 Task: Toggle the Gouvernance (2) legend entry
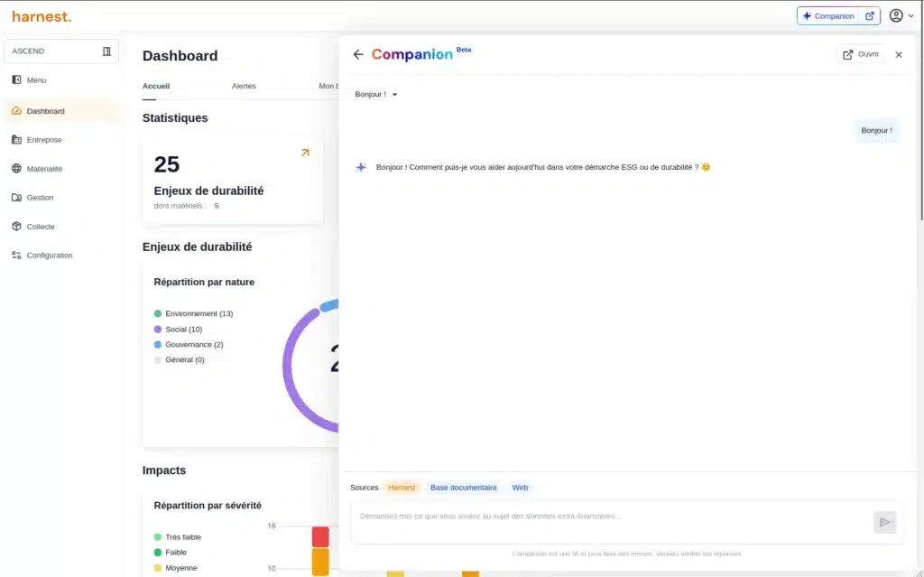[x=189, y=345]
